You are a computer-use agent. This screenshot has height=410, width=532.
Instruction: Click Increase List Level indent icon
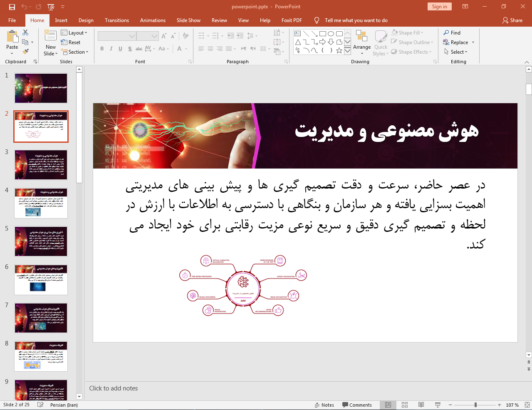(240, 36)
